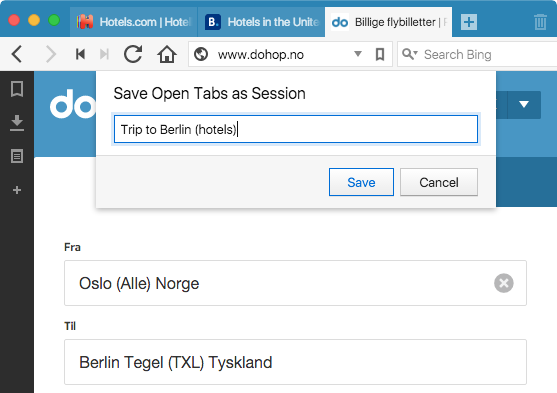Image resolution: width=557 pixels, height=393 pixels.
Task: Go back with the back arrow
Action: point(17,54)
